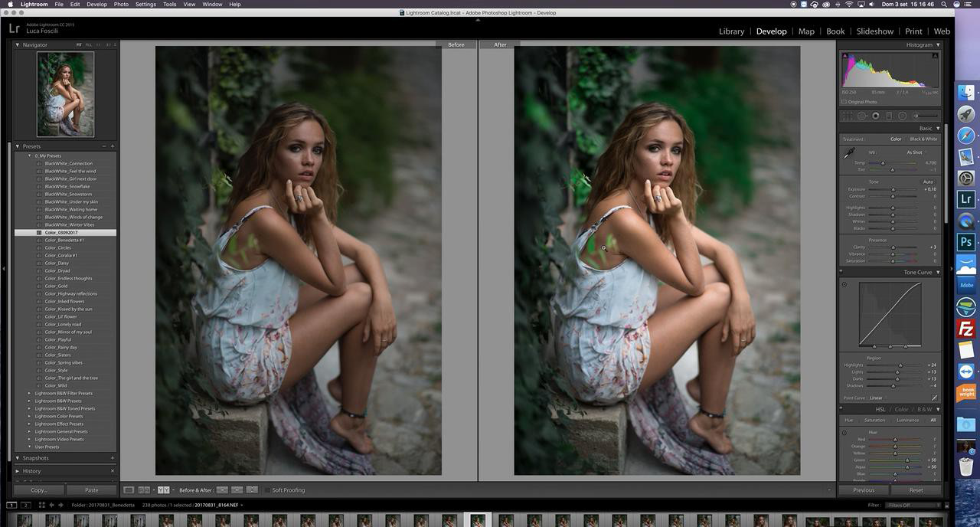This screenshot has width=980, height=527.
Task: Add a new preset with plus icon
Action: click(113, 146)
